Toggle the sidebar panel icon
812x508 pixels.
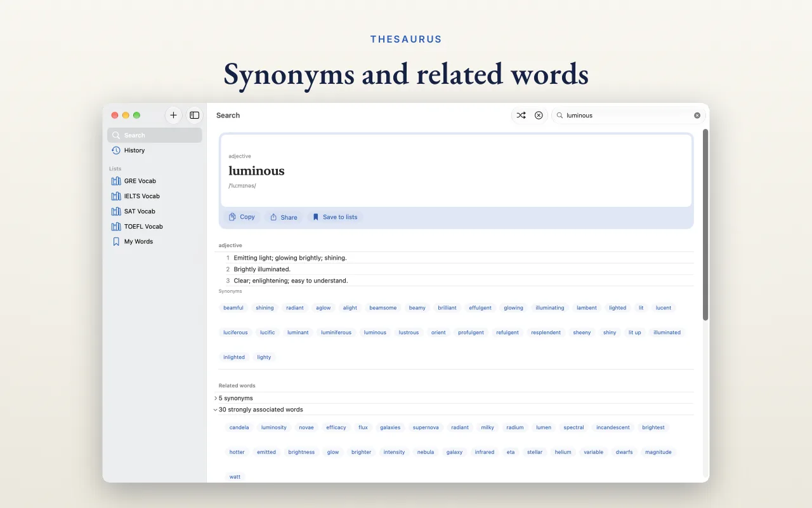195,115
